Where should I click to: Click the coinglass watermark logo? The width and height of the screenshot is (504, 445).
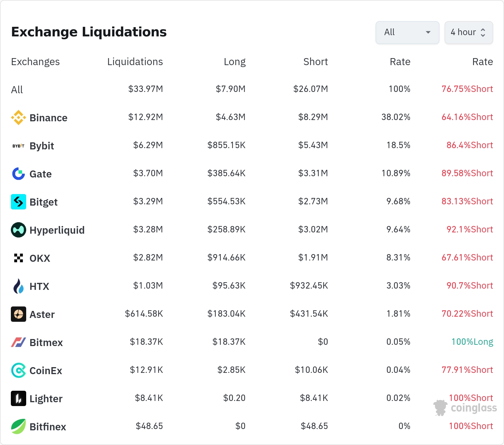coord(465,408)
